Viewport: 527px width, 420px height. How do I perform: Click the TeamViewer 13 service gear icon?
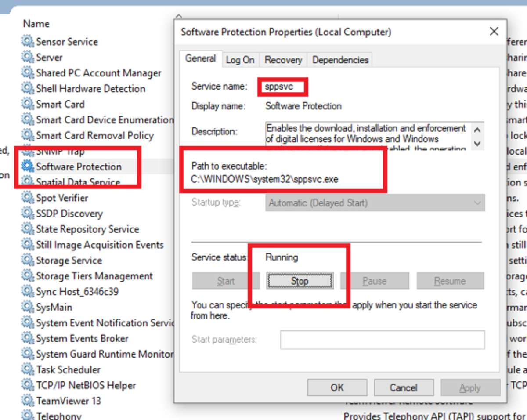(28, 401)
